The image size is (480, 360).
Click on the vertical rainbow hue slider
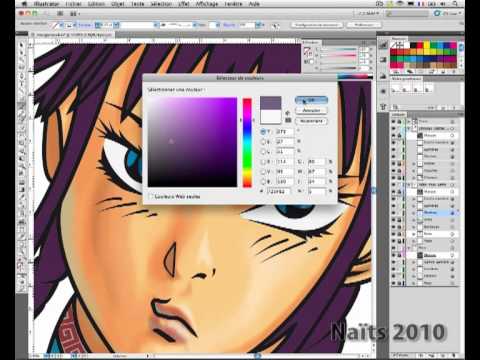pos(247,142)
